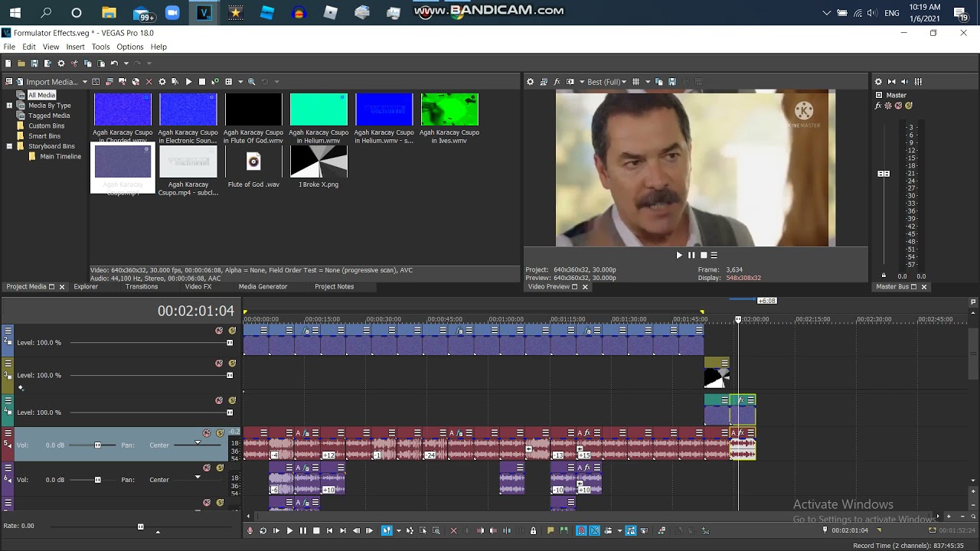Click the Open project folder icon
The width and height of the screenshot is (980, 551).
point(21,64)
